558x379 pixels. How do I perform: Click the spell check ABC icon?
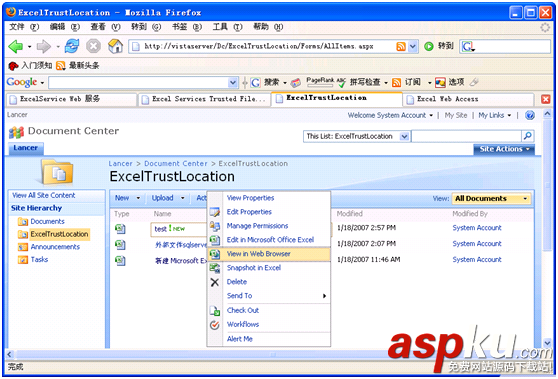click(341, 82)
